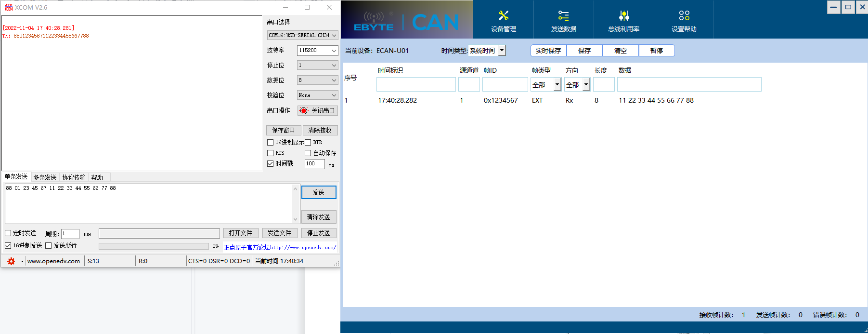868x334 pixels.
Task: Click the 发送文件 button
Action: pos(280,233)
